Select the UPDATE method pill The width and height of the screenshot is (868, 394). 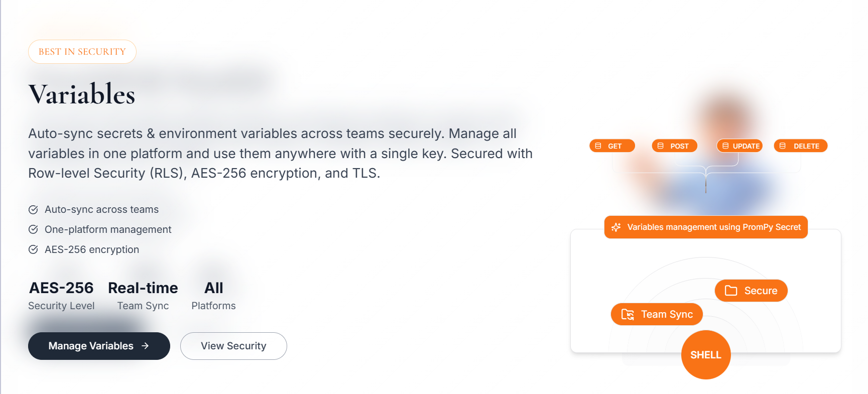click(739, 146)
